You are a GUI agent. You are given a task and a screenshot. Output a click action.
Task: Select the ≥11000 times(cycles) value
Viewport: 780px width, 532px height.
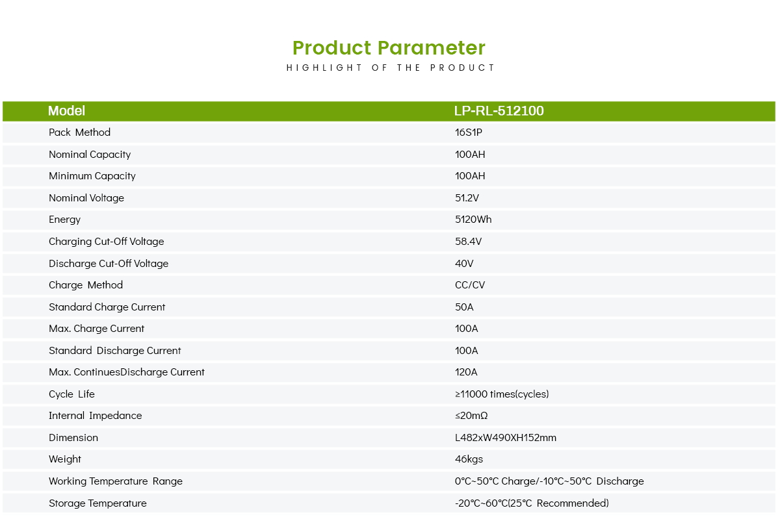(x=502, y=394)
